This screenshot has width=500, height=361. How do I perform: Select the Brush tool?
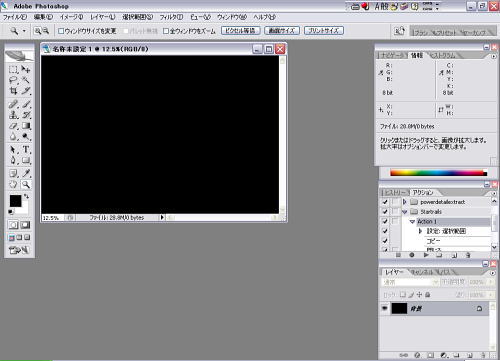[x=26, y=104]
